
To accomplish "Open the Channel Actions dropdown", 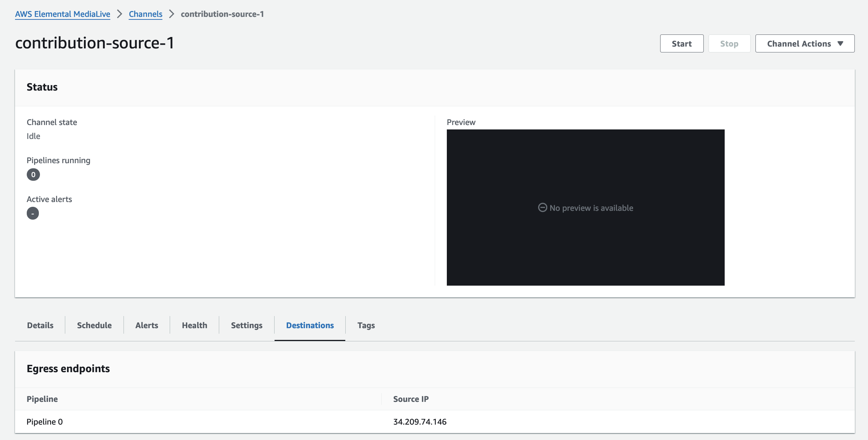I will tap(799, 44).
